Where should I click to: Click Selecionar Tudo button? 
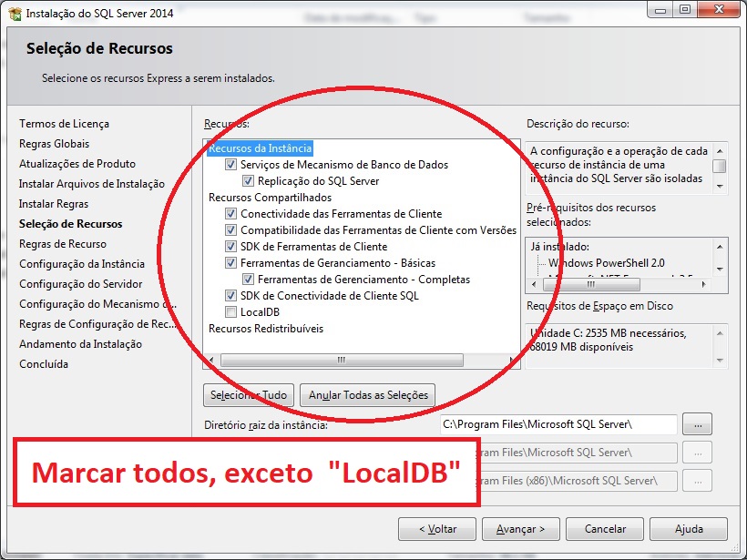pyautogui.click(x=249, y=395)
